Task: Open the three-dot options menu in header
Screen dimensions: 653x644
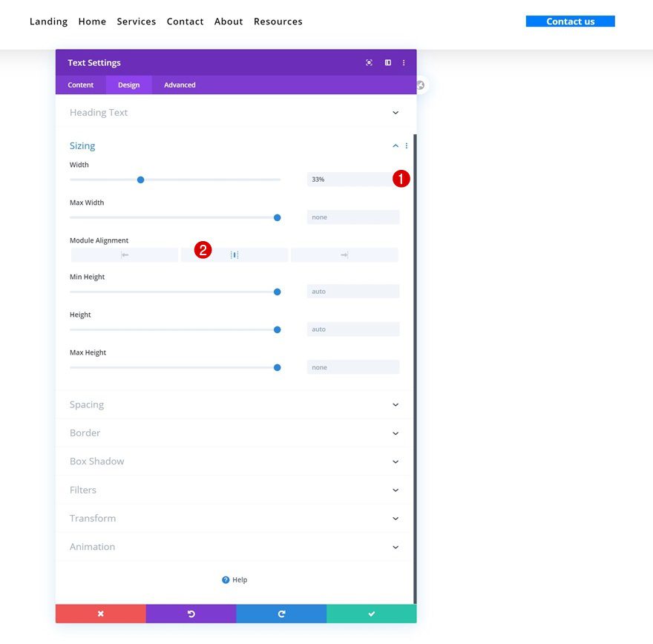Action: pyautogui.click(x=404, y=62)
